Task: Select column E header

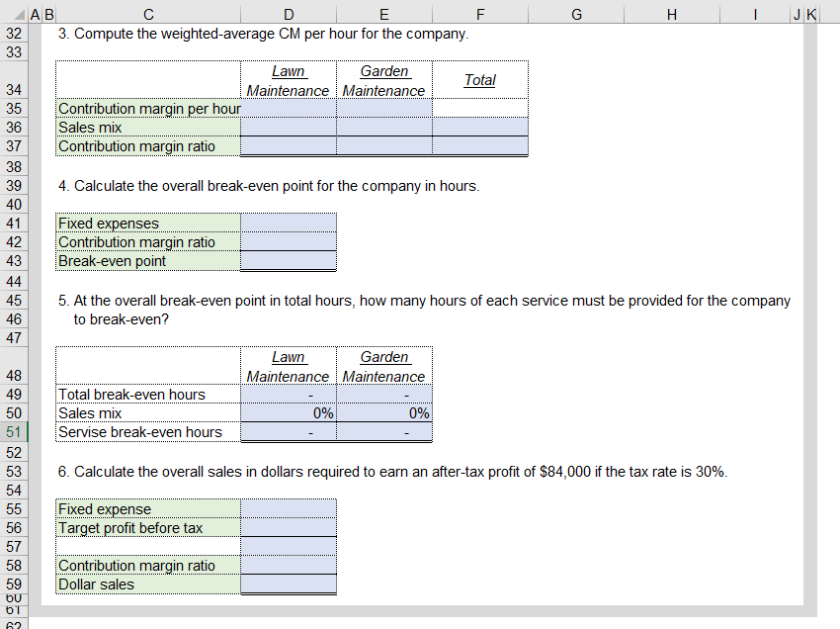Action: [x=384, y=15]
